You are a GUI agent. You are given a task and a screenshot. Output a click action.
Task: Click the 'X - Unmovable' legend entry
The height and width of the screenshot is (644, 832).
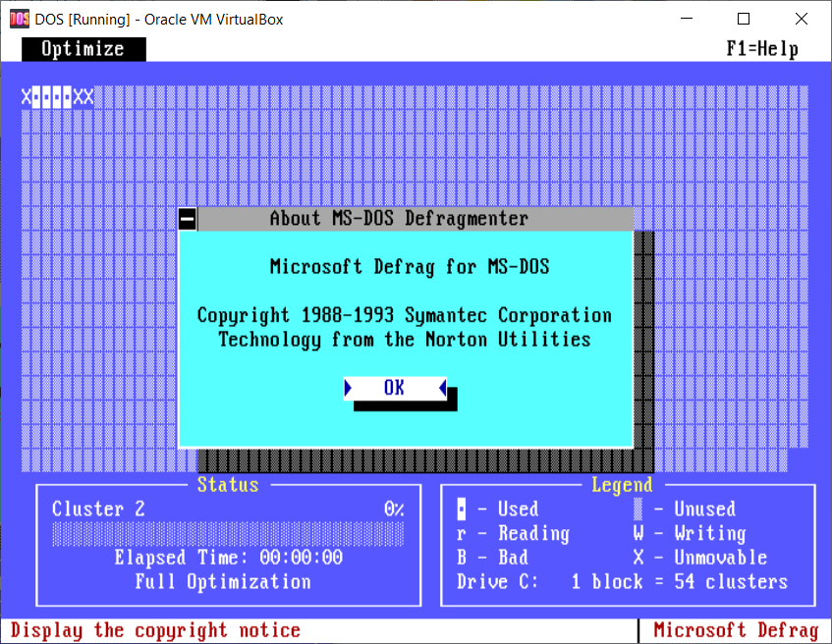(x=699, y=558)
